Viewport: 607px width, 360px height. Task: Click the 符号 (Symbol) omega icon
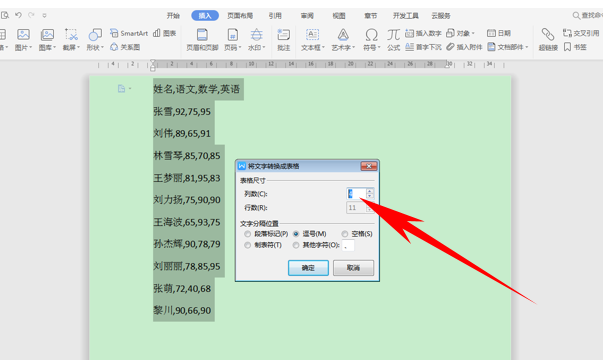[x=371, y=35]
